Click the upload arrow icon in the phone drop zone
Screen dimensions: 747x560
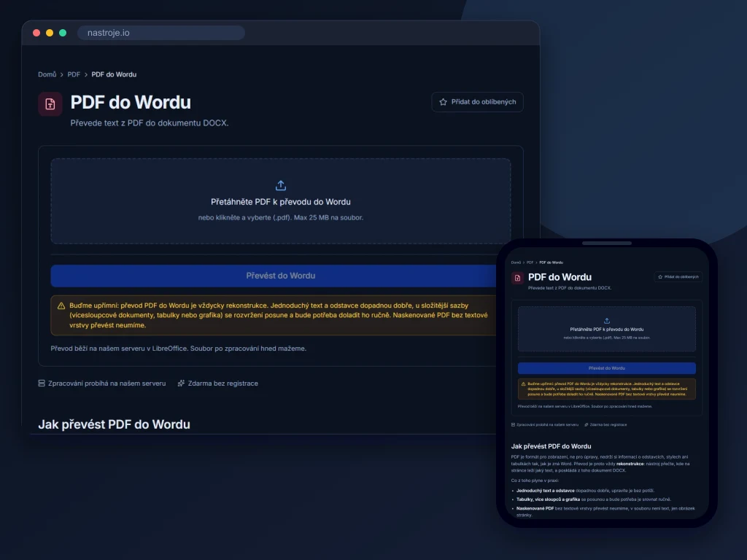pyautogui.click(x=607, y=321)
